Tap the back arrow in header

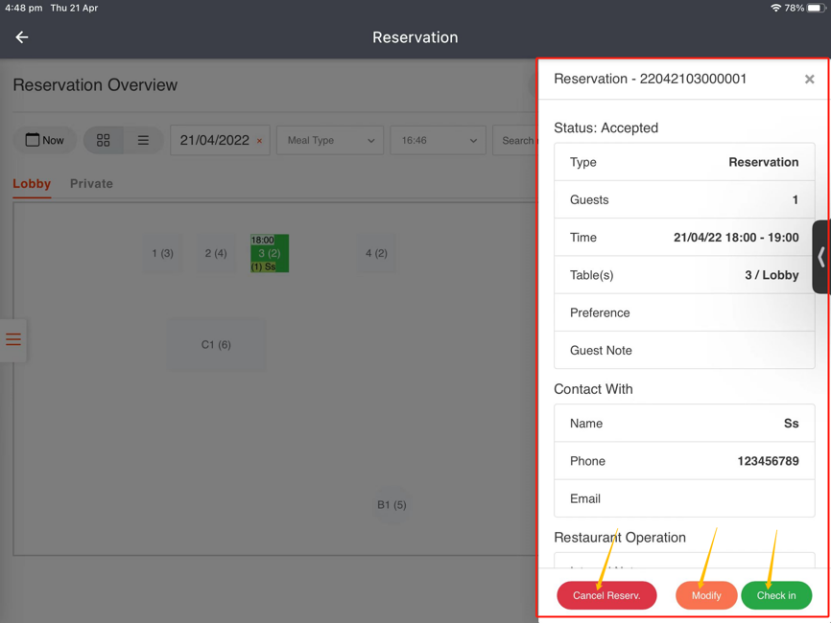coord(22,37)
